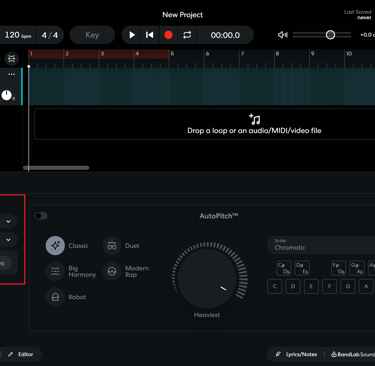Open the Chromatic scale dropdown
375x366 pixels.
click(321, 245)
